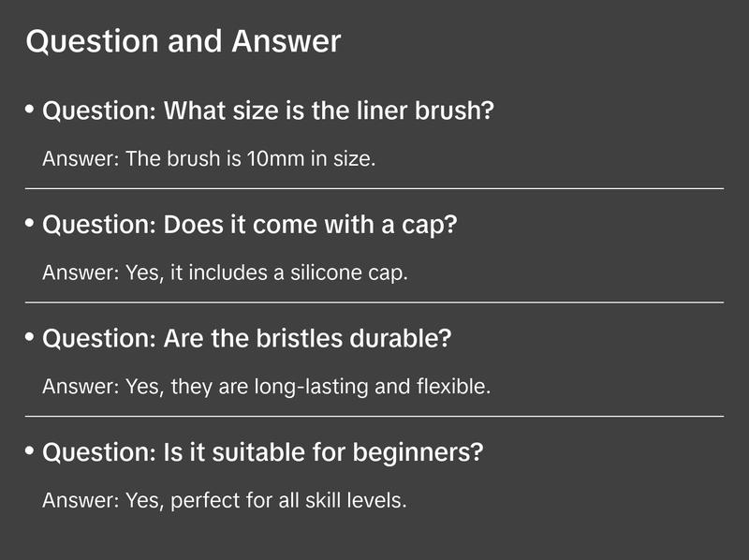The image size is (749, 560).
Task: Click the bullet beside the liner brush question
Action: (30, 111)
